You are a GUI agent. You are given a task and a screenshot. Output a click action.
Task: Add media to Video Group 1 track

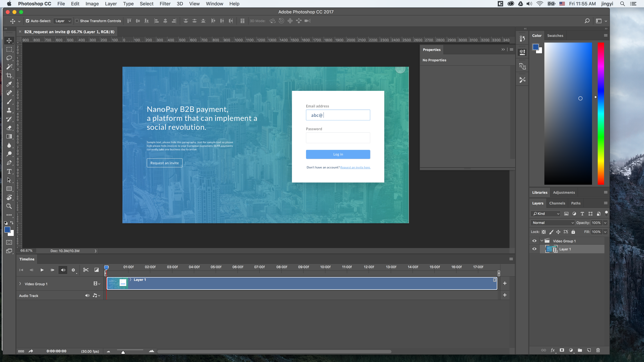[505, 283]
